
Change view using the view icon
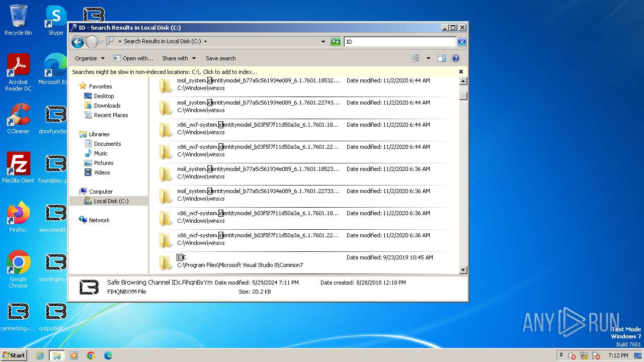(x=416, y=58)
